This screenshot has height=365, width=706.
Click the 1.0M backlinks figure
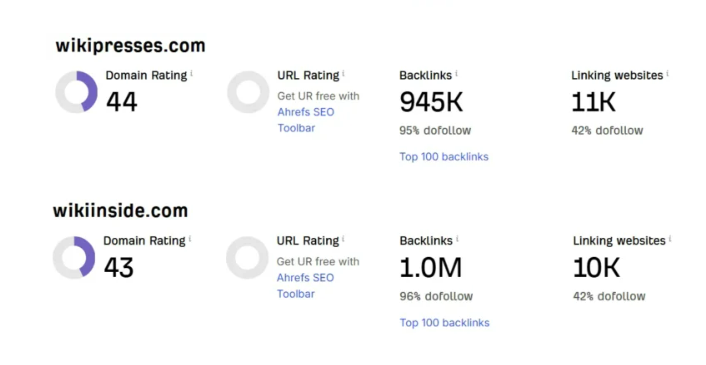pyautogui.click(x=431, y=267)
